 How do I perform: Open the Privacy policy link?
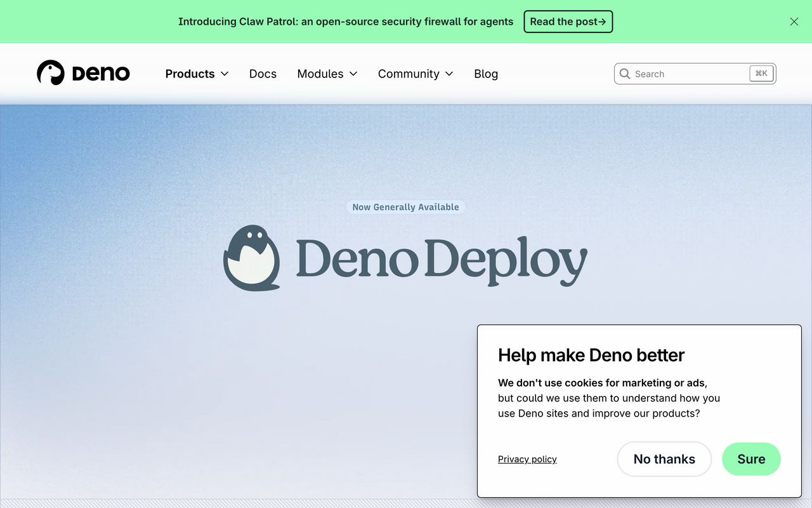click(527, 459)
